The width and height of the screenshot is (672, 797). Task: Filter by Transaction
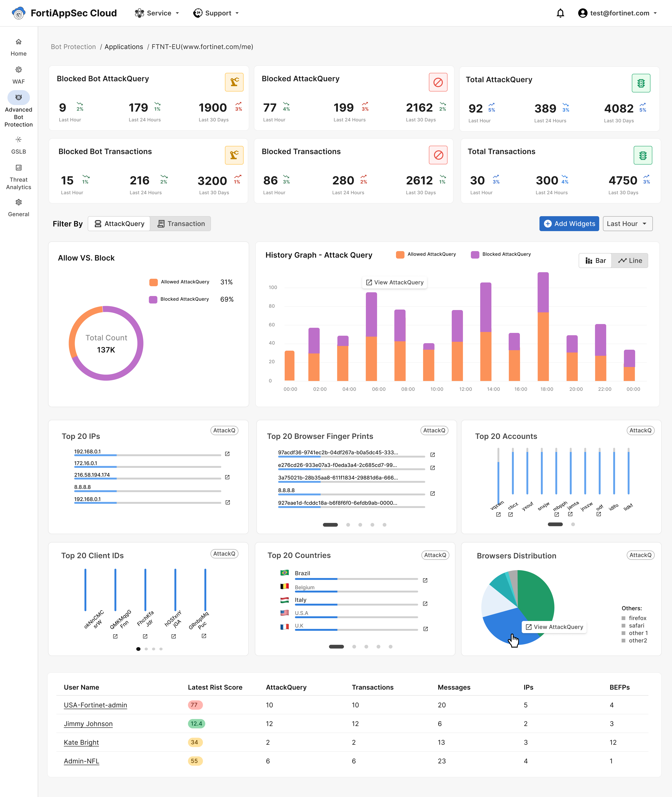[181, 224]
